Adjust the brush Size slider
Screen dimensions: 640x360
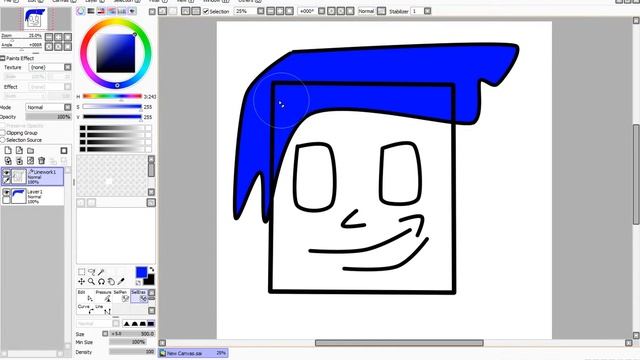[132, 334]
